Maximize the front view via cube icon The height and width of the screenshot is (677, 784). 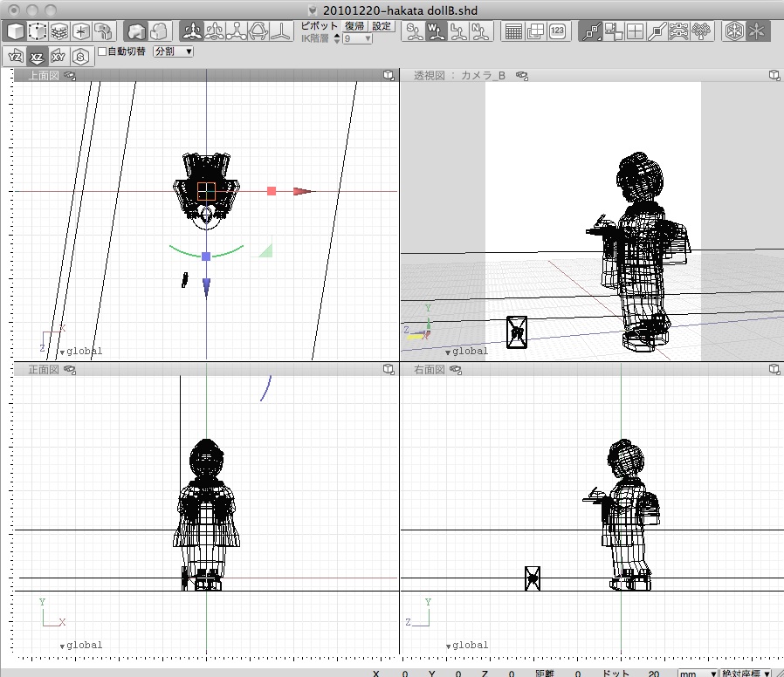389,369
